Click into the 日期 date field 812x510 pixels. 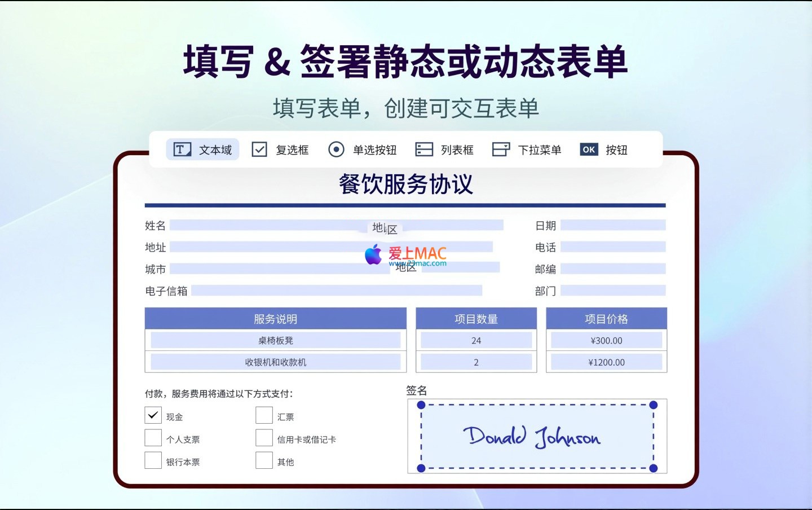click(x=613, y=225)
